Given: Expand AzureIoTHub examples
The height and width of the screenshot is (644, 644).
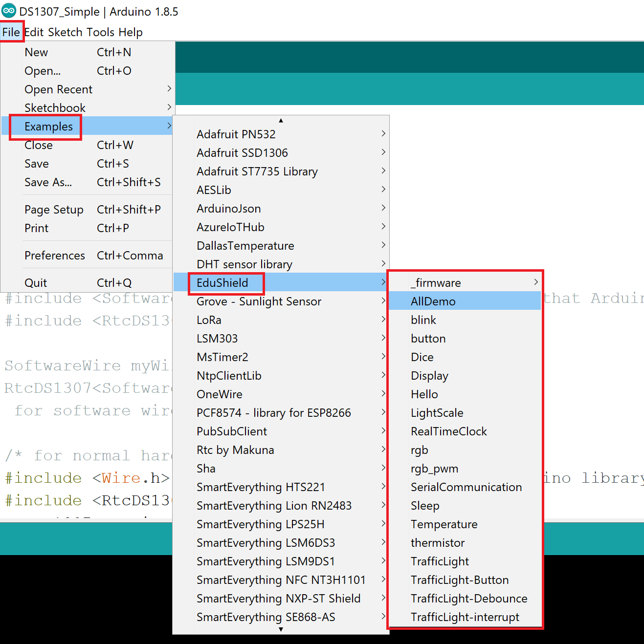Looking at the screenshot, I should (281, 227).
